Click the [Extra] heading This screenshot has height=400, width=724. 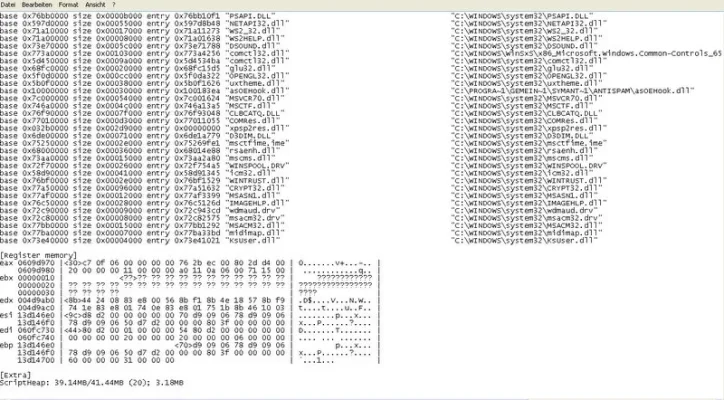(16, 375)
